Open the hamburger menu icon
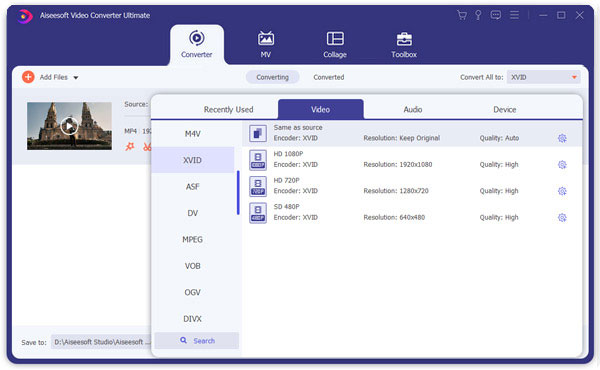This screenshot has width=600, height=370. coord(514,15)
